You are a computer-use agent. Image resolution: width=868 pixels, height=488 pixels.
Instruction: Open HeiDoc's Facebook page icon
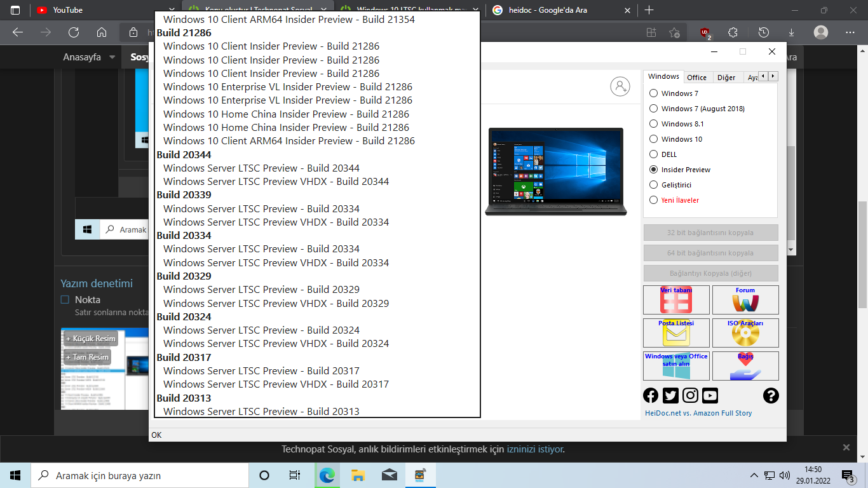point(651,396)
